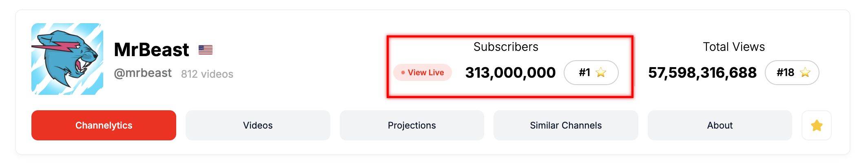
Task: Open View Live subscriber count
Action: click(423, 72)
